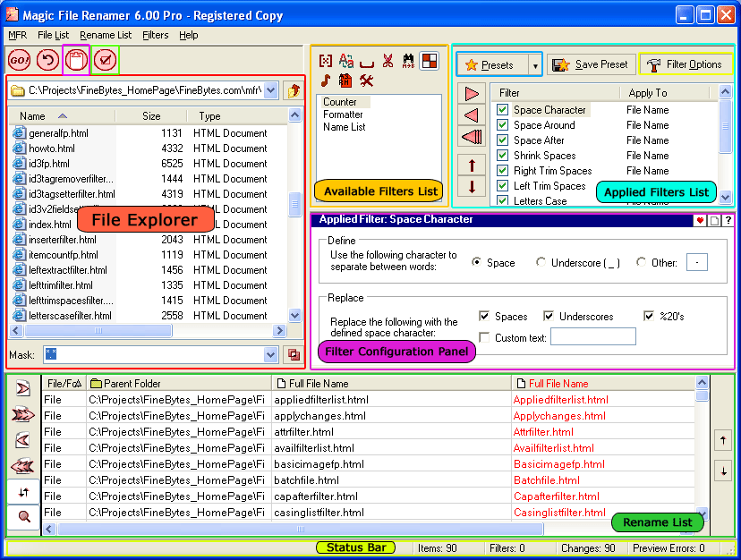Select the letters case category icon

click(x=346, y=61)
